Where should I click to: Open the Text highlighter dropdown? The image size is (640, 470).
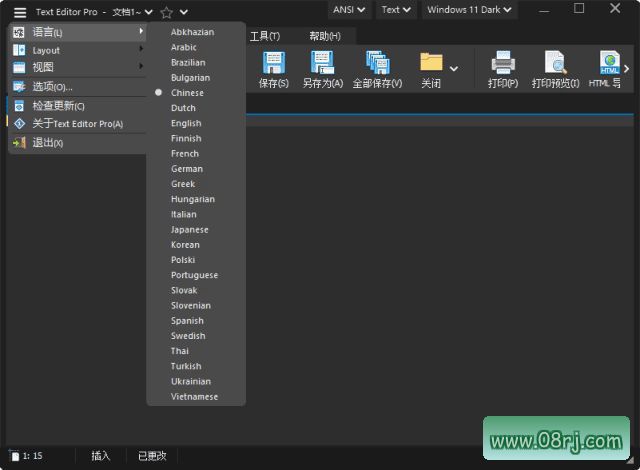[x=396, y=10]
